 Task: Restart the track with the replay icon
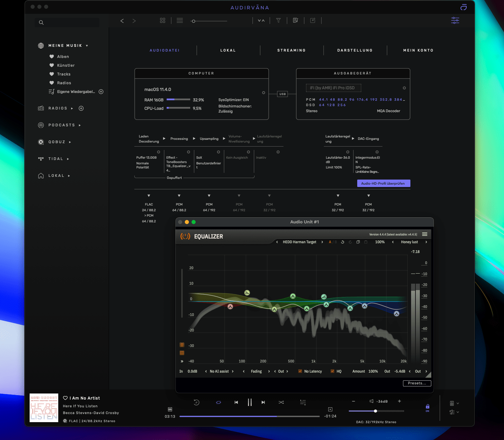pos(197,402)
